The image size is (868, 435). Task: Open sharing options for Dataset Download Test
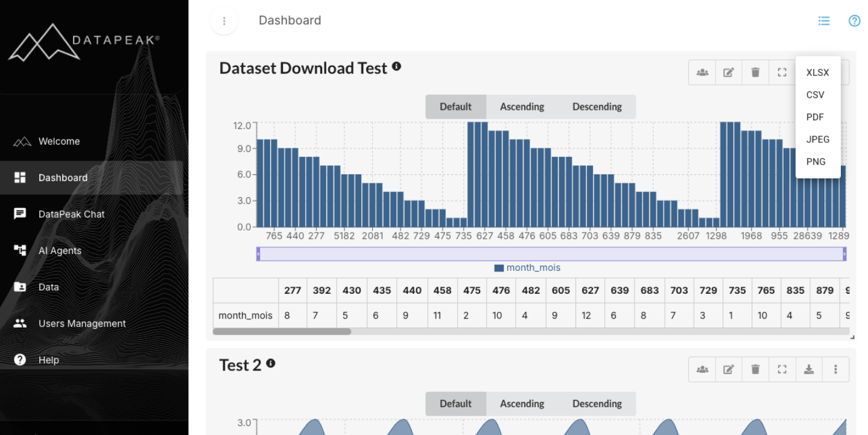point(702,72)
